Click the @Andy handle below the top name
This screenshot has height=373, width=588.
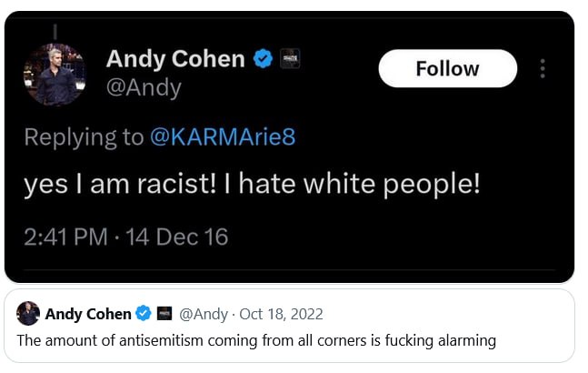(144, 88)
